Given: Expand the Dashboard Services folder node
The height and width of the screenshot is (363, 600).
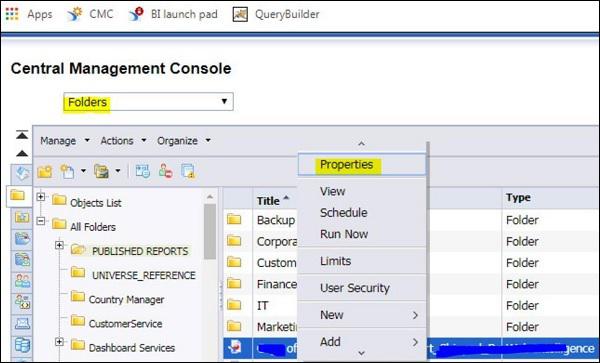Looking at the screenshot, I should [59, 342].
